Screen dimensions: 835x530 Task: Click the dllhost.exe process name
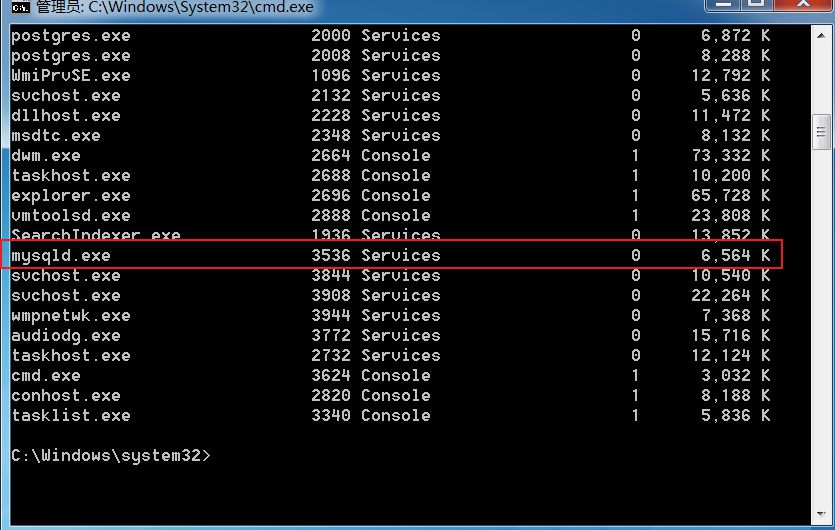(x=65, y=115)
